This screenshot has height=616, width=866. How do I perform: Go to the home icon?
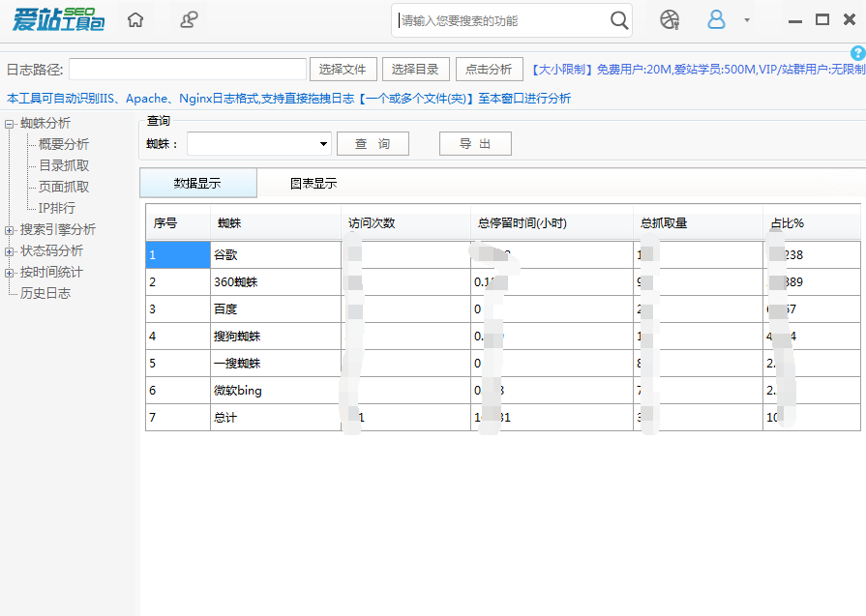[x=135, y=20]
